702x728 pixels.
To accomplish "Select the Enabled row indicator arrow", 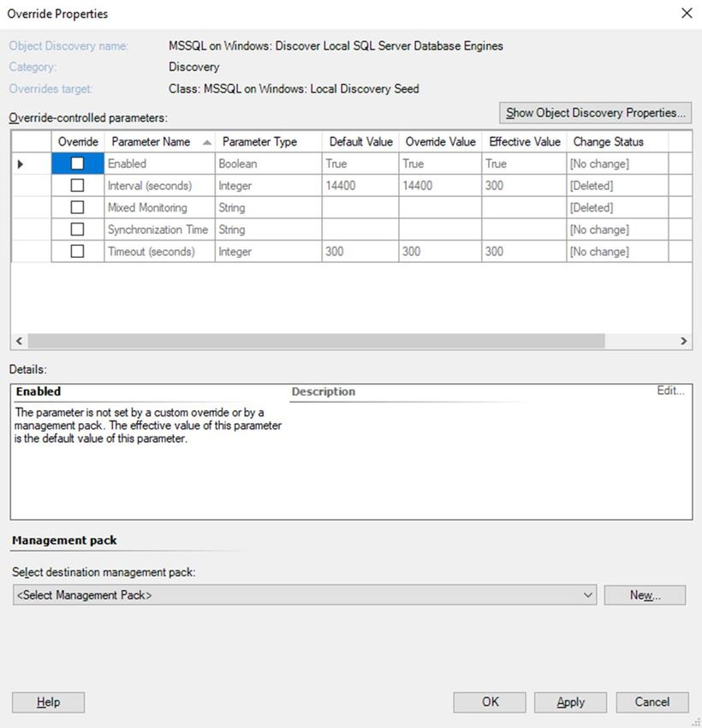I will coord(21,164).
